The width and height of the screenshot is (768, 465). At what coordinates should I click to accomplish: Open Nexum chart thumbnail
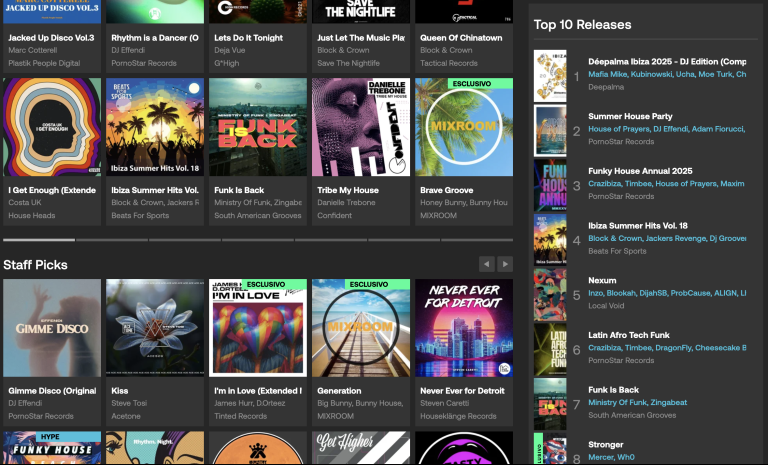550,294
